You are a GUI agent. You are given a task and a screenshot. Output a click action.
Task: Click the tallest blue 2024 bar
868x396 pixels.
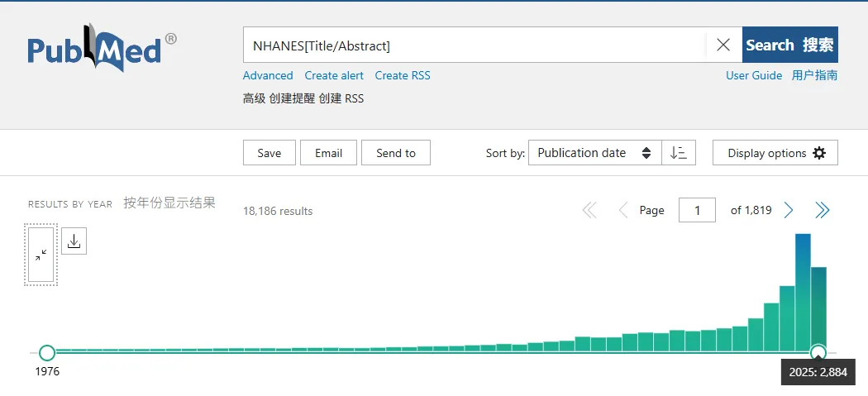[803, 292]
